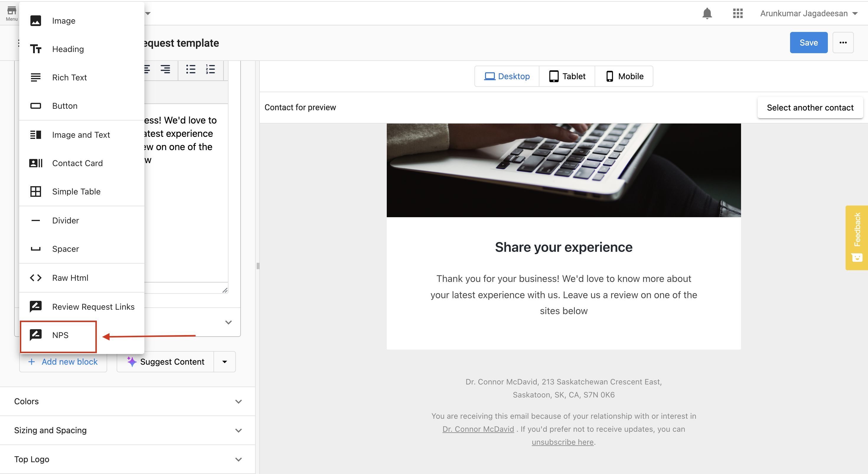Viewport: 868px width, 474px height.
Task: Click the rich text editor area
Action: [x=186, y=193]
